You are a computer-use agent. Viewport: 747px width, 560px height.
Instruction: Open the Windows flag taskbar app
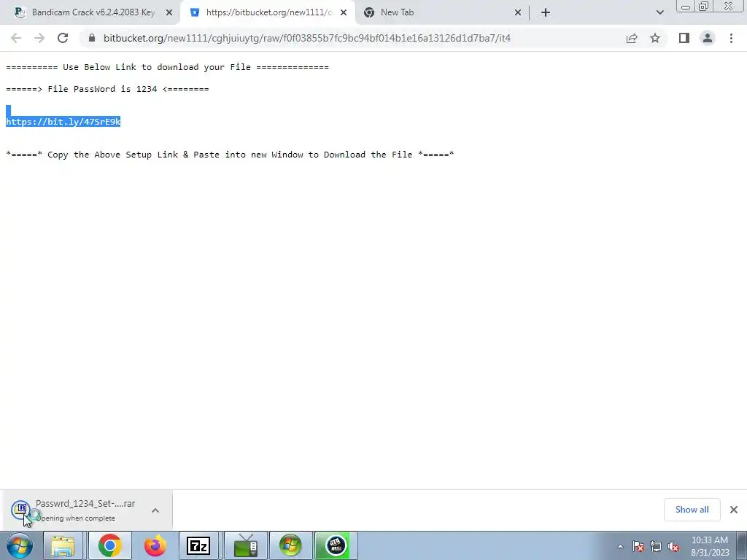pyautogui.click(x=290, y=545)
